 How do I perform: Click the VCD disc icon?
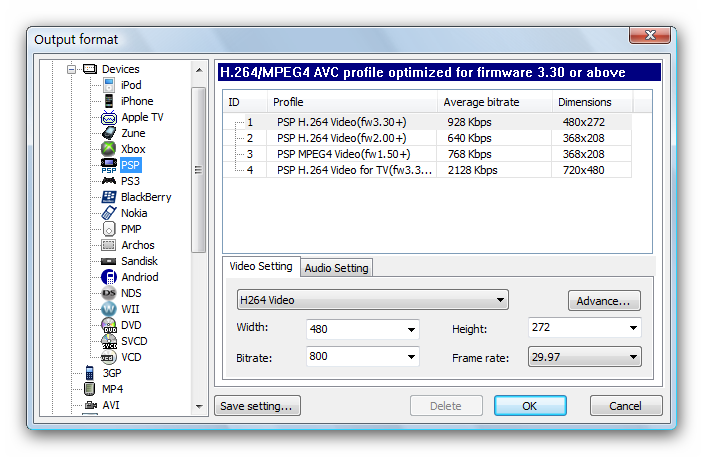point(109,357)
